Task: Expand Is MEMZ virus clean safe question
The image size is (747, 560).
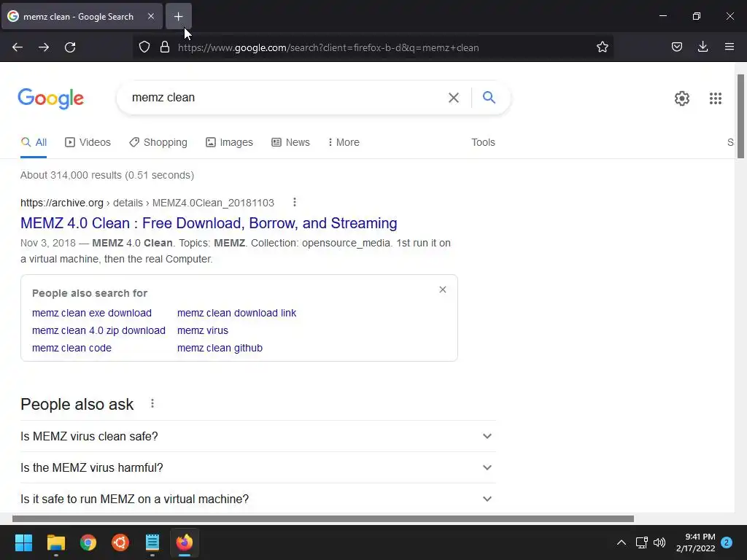Action: (258, 436)
